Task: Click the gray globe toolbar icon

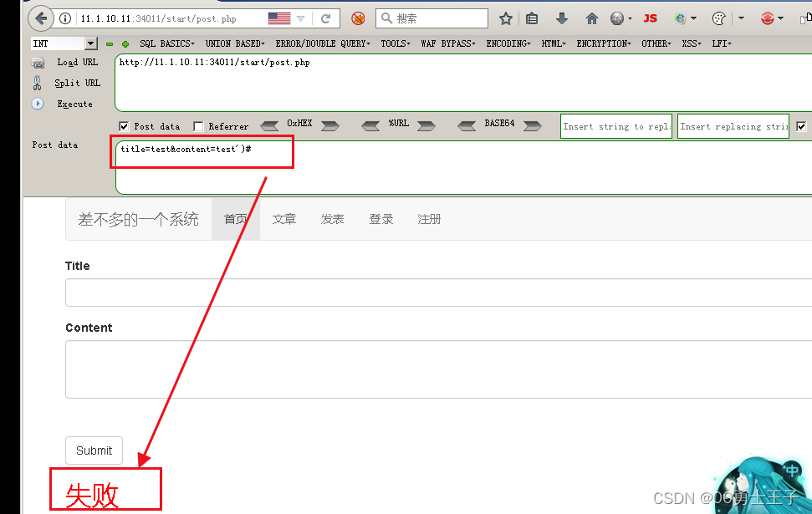Action: tap(617, 19)
